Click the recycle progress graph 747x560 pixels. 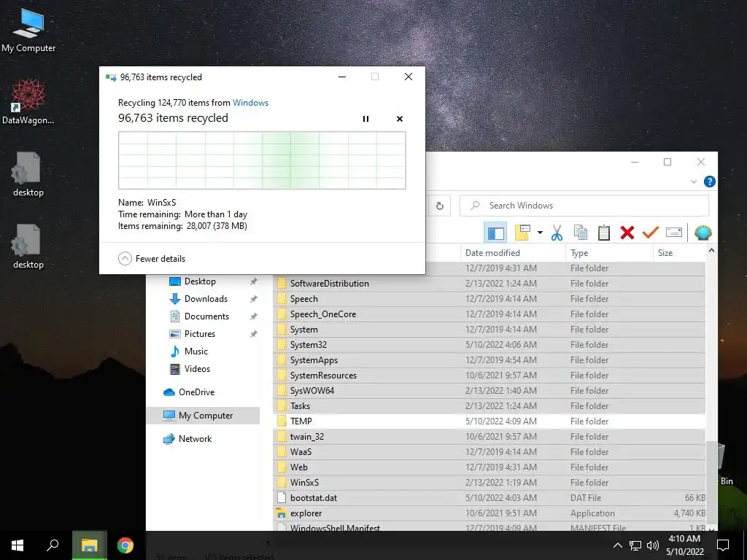pos(262,160)
